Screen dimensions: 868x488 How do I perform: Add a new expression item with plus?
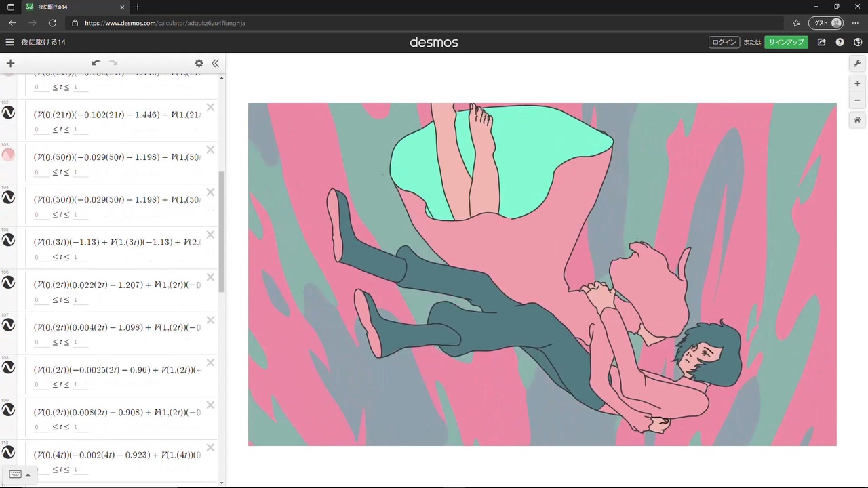(x=10, y=63)
